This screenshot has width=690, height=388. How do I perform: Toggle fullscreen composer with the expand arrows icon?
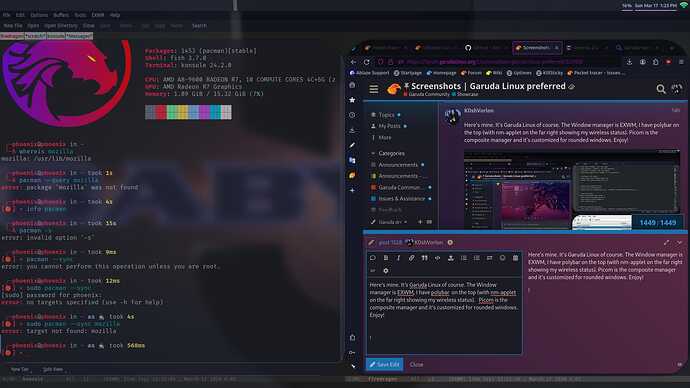(667, 242)
